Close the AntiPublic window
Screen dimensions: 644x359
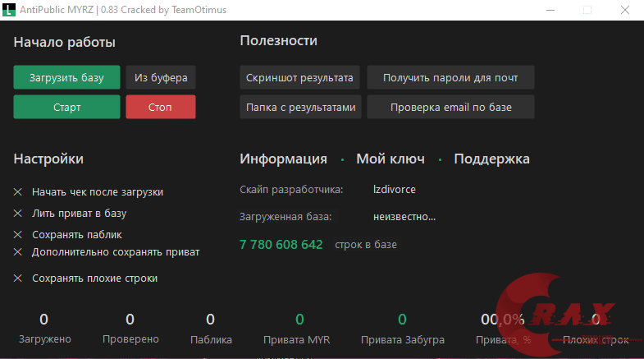[624, 10]
